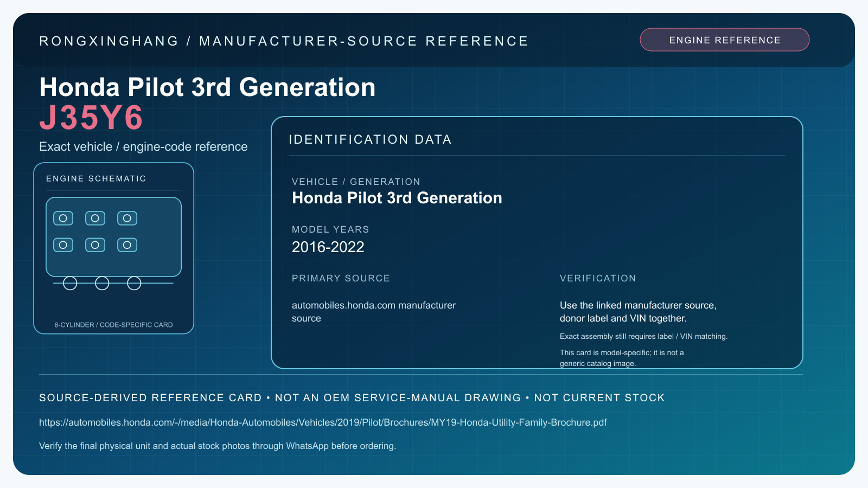
Task: Click 'This card is model-specific' note
Action: (622, 358)
